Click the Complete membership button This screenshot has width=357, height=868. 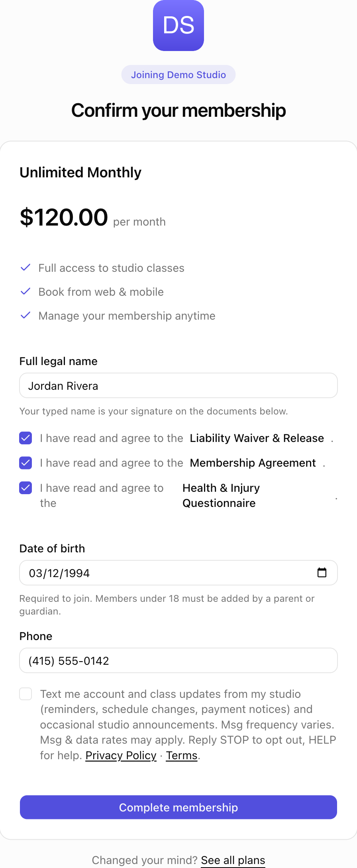pos(178,807)
